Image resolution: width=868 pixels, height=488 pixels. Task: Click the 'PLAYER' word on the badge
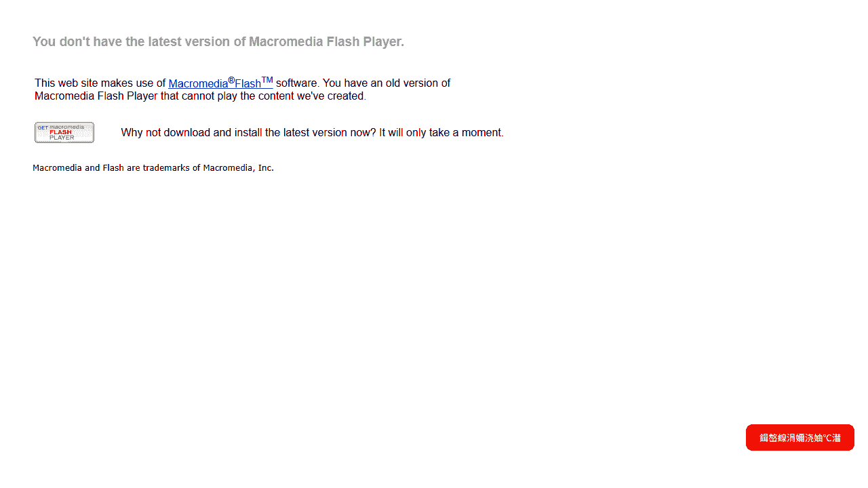(x=62, y=138)
